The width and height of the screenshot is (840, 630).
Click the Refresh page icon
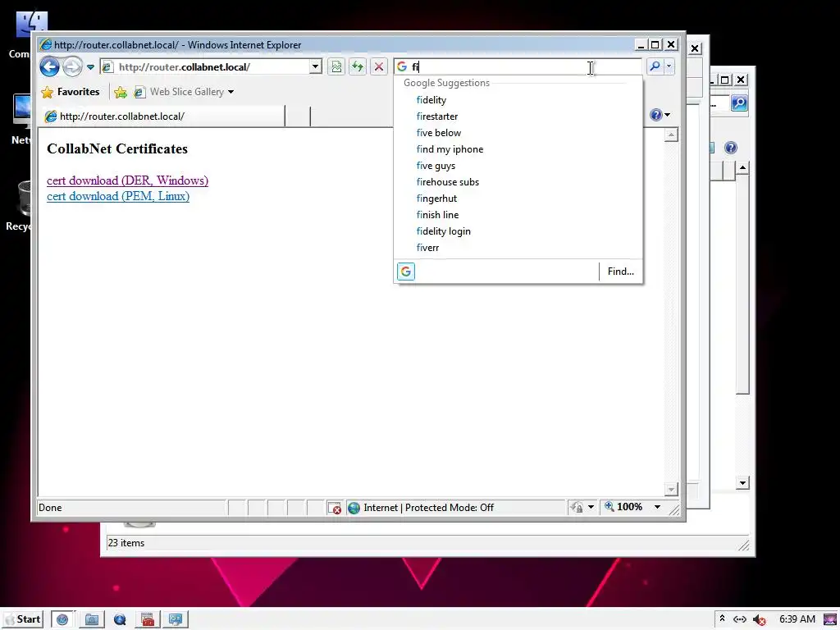[358, 67]
